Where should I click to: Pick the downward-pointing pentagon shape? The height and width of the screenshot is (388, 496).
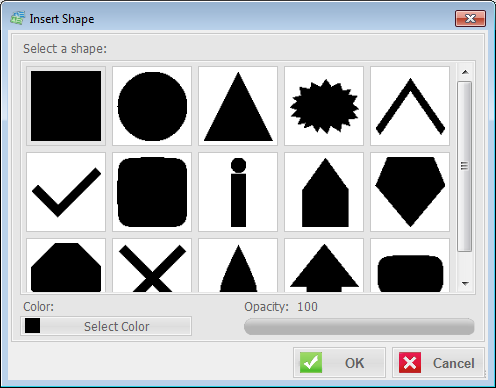click(x=410, y=192)
